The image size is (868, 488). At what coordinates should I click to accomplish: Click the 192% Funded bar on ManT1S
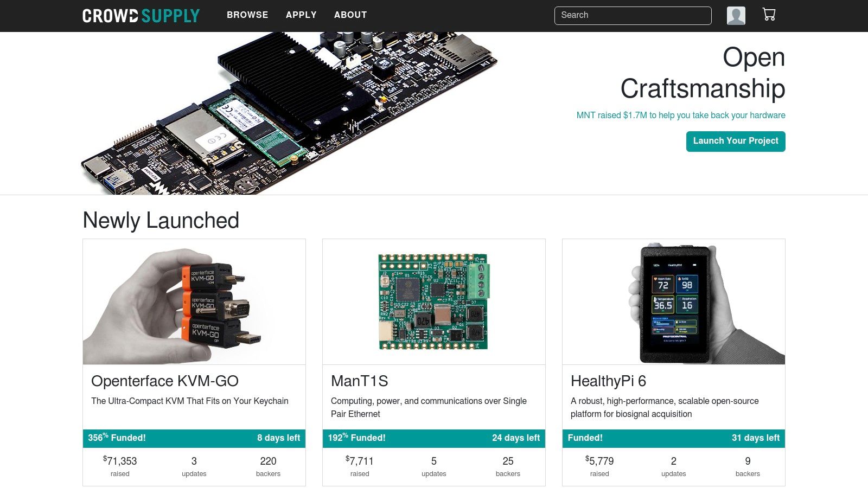[434, 438]
